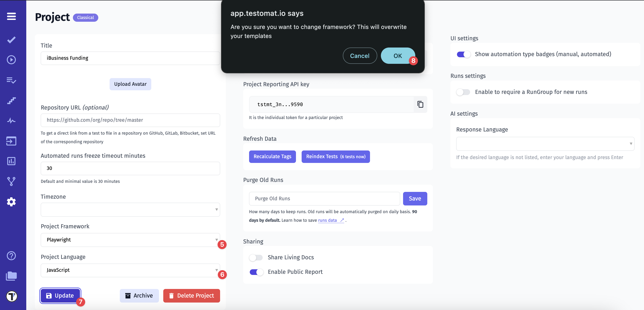Disable the Enable Public Report toggle
The width and height of the screenshot is (644, 310).
click(256, 272)
